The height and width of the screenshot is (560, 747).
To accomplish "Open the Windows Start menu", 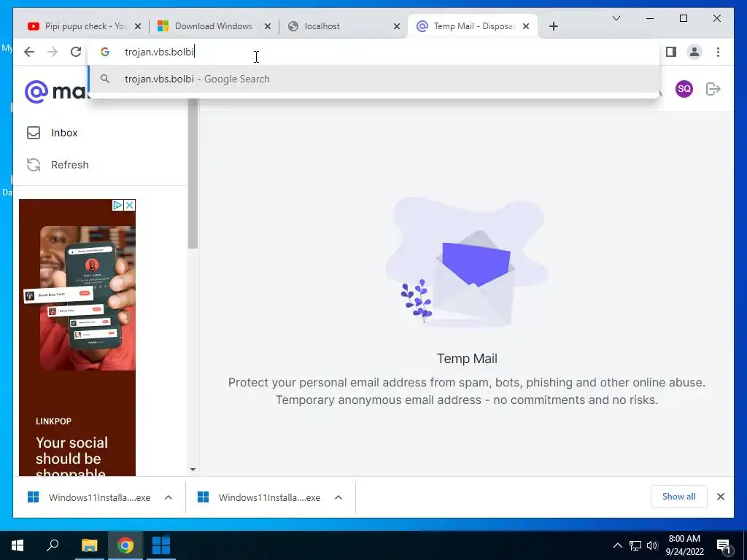I will [18, 545].
